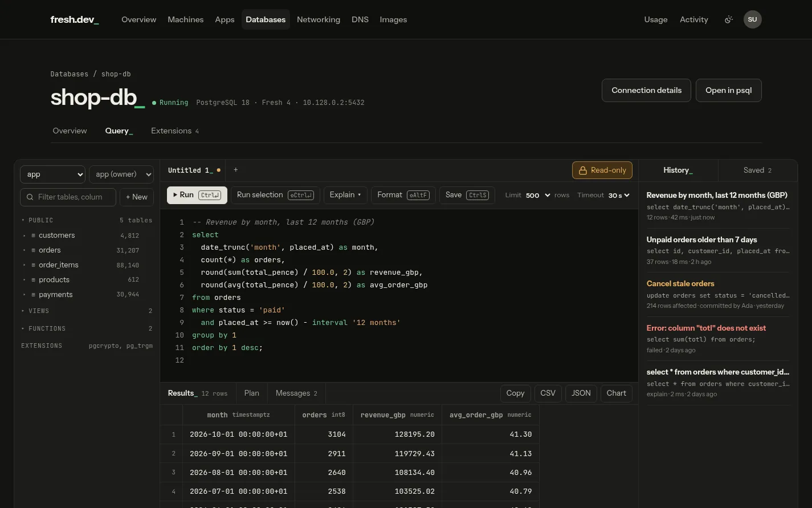Click the avg_order_gbp column header
Image resolution: width=812 pixels, height=508 pixels.
[x=490, y=415]
